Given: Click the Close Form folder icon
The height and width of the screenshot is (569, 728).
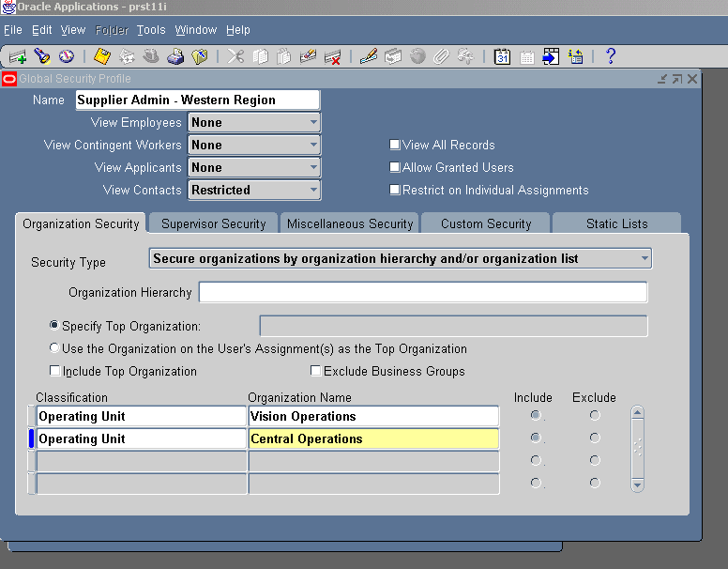Looking at the screenshot, I should [200, 56].
